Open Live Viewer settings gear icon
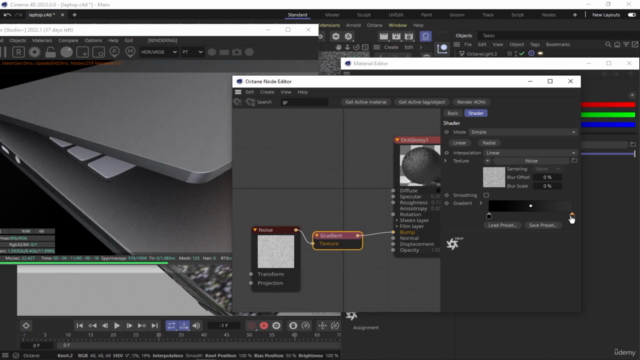 pyautogui.click(x=34, y=52)
